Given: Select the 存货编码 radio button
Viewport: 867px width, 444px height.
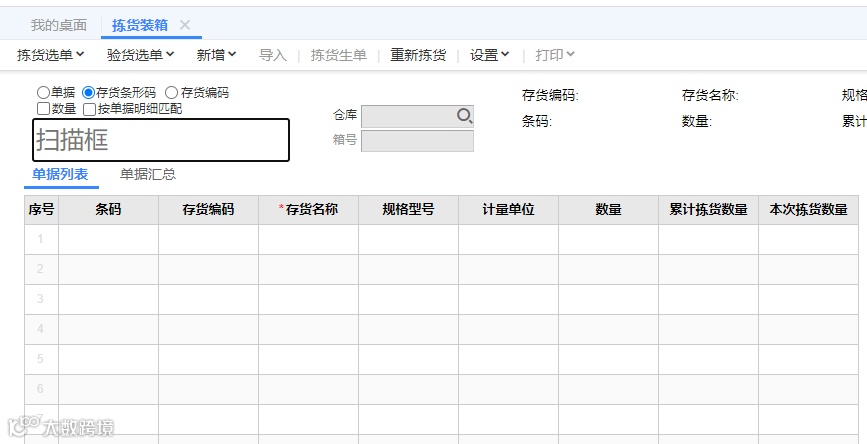Looking at the screenshot, I should pos(171,92).
